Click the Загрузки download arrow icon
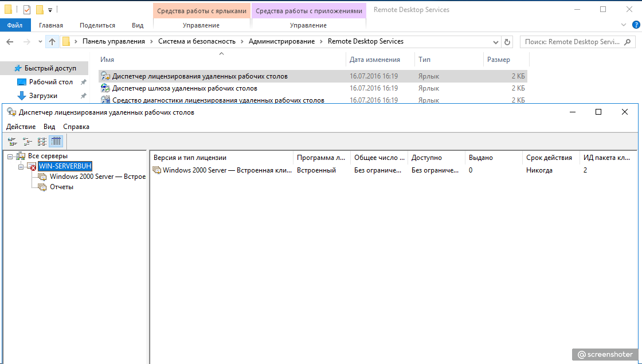Viewport: 642px width, 364px height. pyautogui.click(x=22, y=96)
